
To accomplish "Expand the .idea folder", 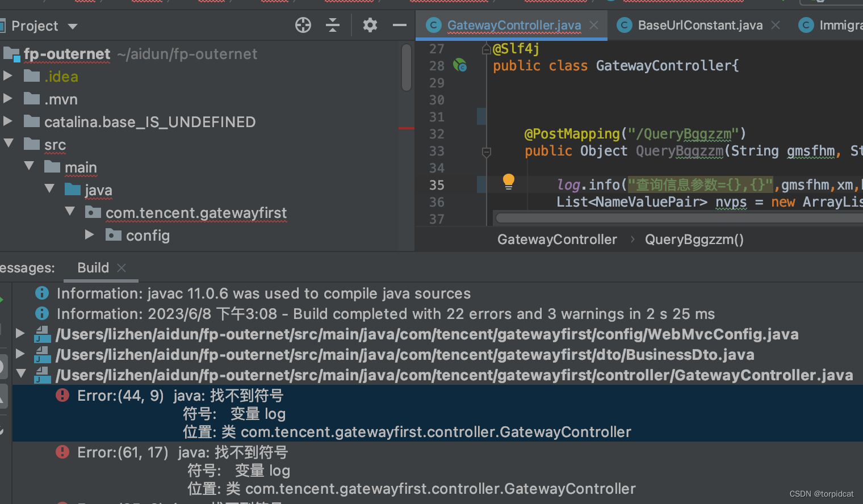I will 7,76.
